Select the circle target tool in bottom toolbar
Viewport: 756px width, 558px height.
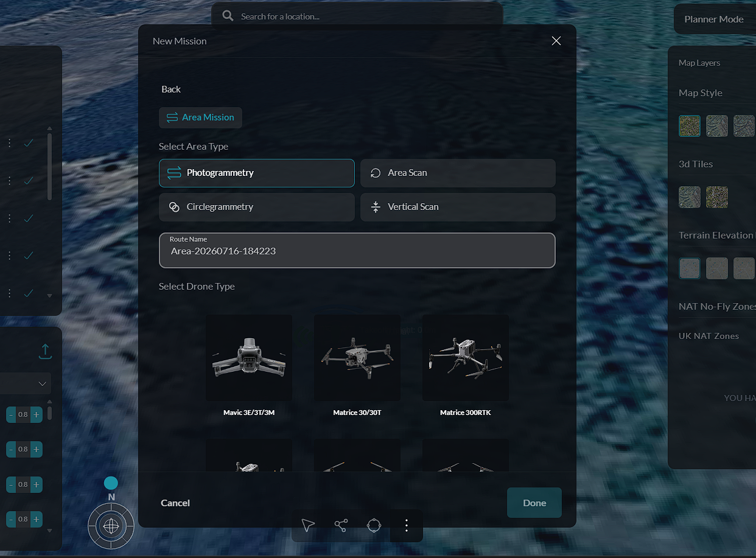374,525
